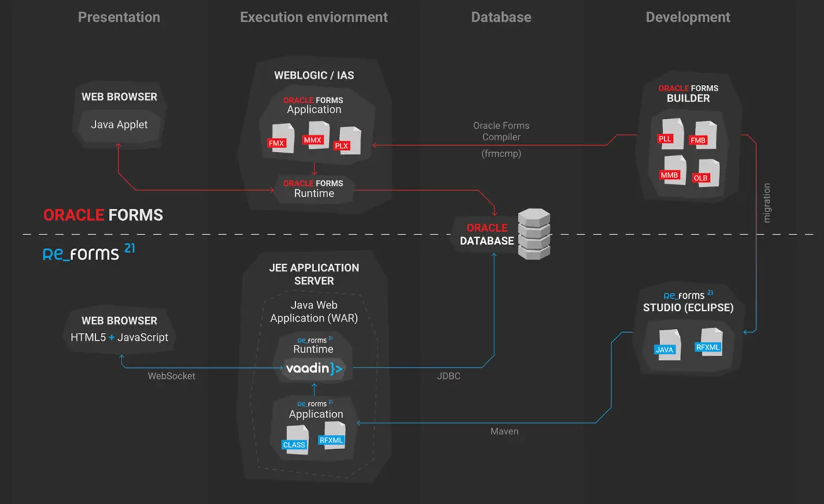
Task: Select the PLL file icon in Builder
Action: (671, 134)
